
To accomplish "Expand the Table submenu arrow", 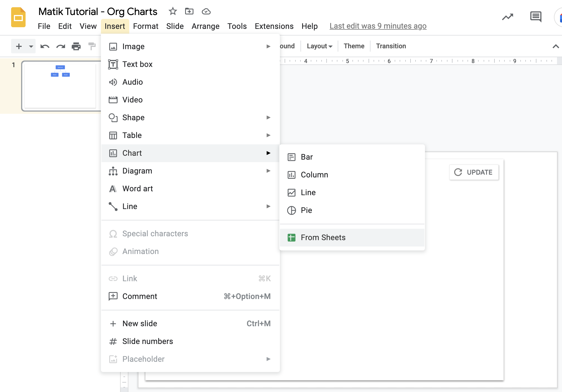I will 268,135.
